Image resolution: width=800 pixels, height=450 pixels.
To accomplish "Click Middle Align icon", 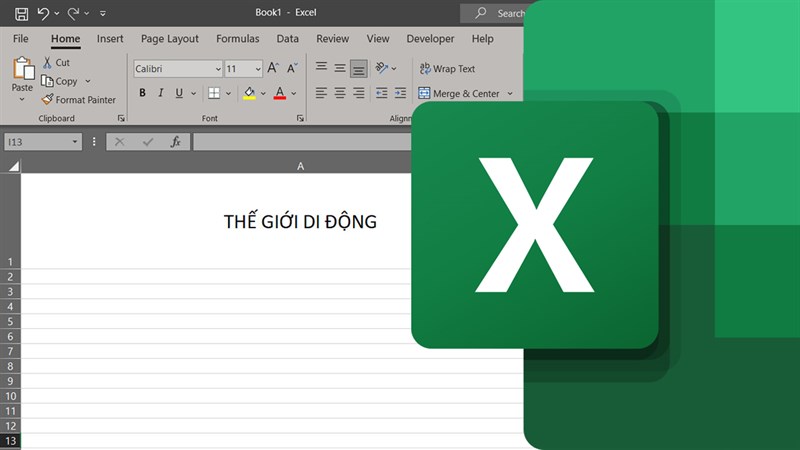I will pyautogui.click(x=340, y=68).
